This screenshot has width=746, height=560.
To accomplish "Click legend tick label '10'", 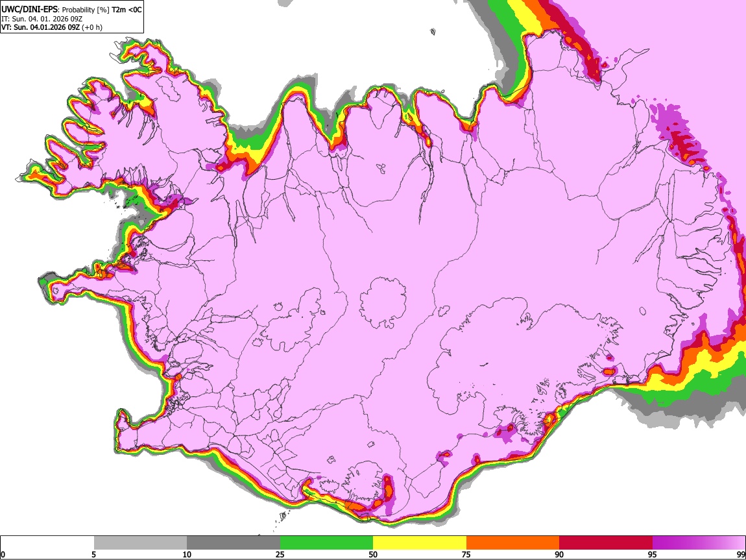I will [187, 554].
